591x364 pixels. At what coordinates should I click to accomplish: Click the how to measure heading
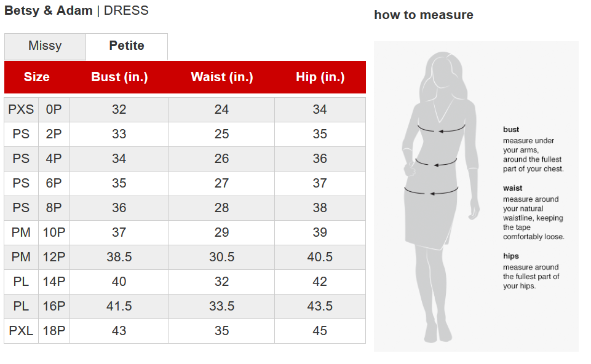(x=424, y=15)
